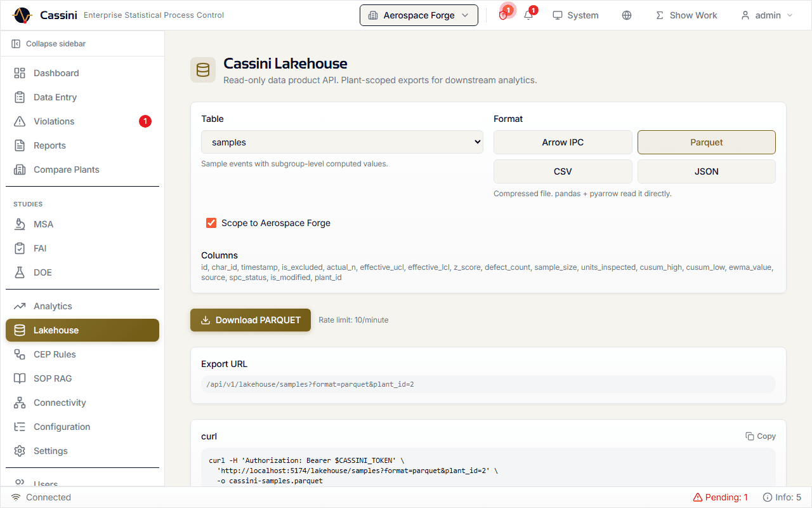
Task: Click the System button in header
Action: (575, 15)
